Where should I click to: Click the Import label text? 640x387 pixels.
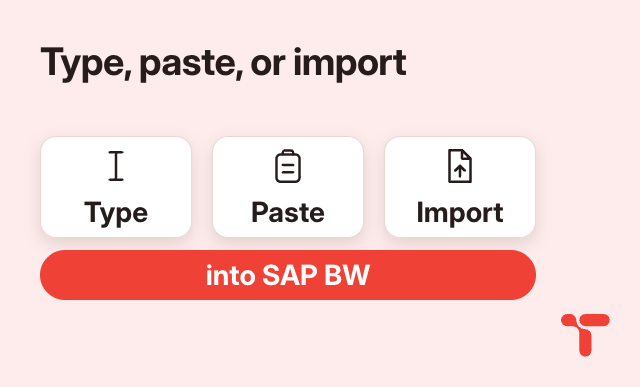pos(460,214)
